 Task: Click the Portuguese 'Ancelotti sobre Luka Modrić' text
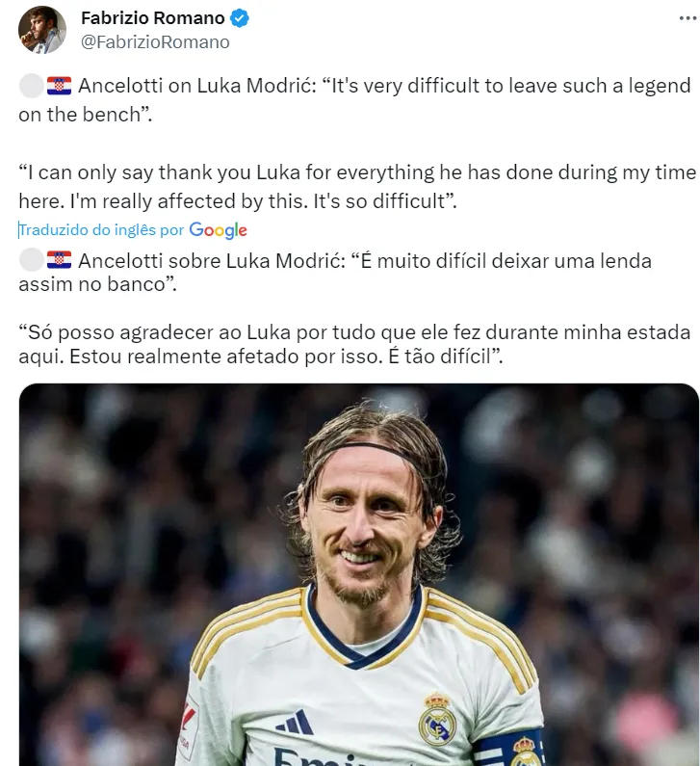tap(335, 272)
